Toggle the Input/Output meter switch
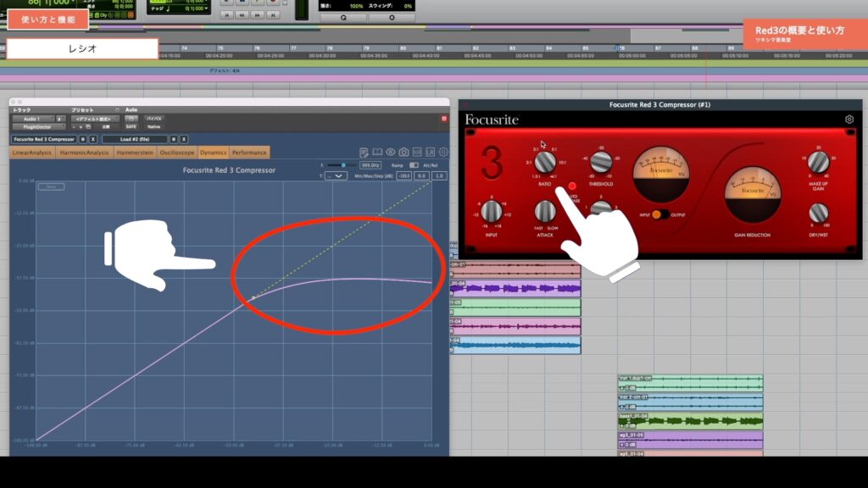The width and height of the screenshot is (868, 488). (x=659, y=214)
